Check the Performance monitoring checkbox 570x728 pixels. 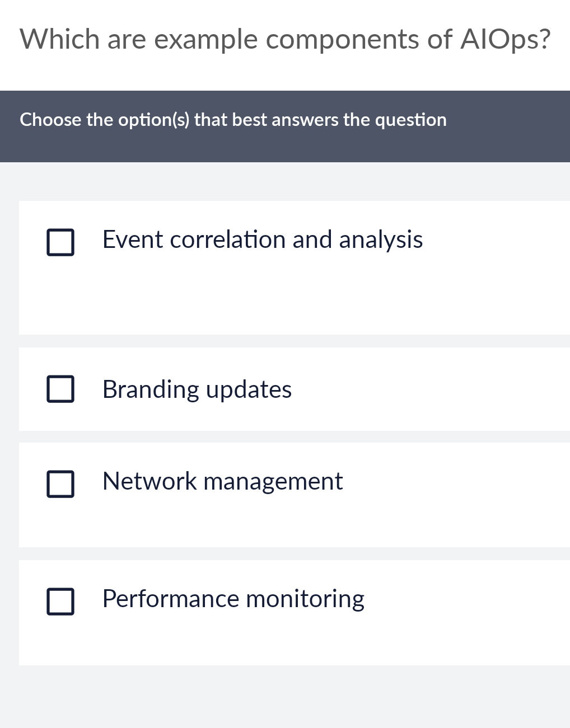click(61, 602)
